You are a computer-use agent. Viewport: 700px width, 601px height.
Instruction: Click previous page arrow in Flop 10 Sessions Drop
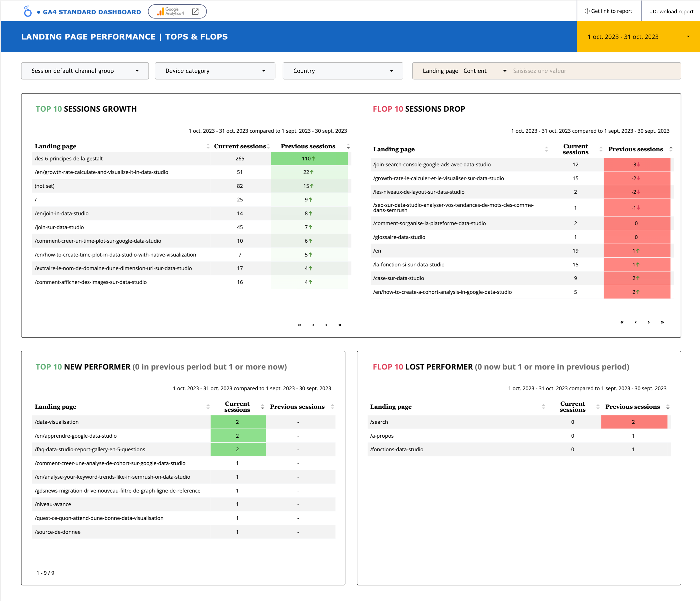[636, 322]
